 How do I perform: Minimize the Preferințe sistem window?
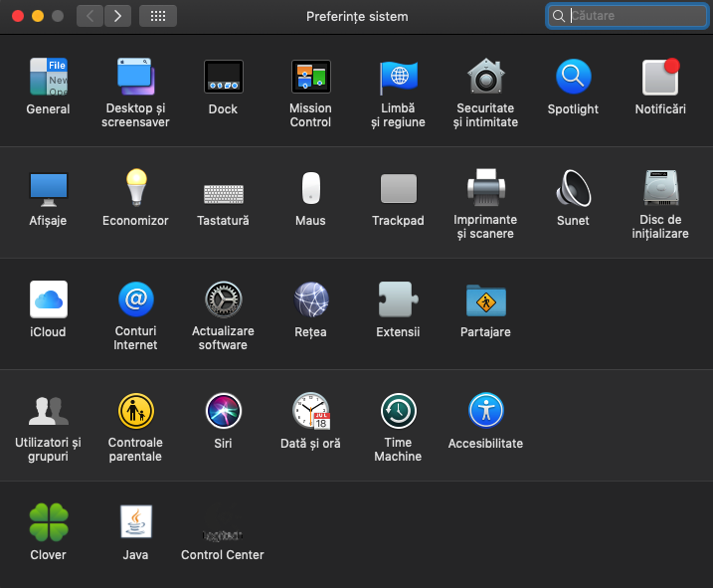point(38,16)
